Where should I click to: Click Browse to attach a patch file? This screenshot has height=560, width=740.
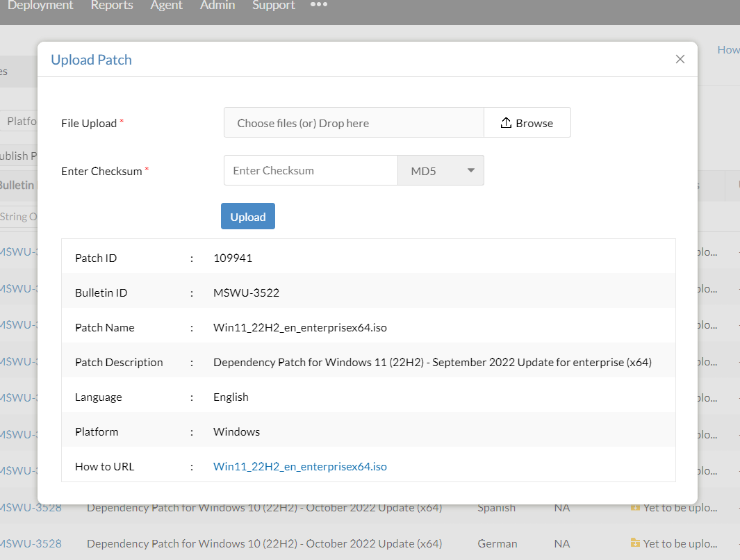pyautogui.click(x=527, y=122)
